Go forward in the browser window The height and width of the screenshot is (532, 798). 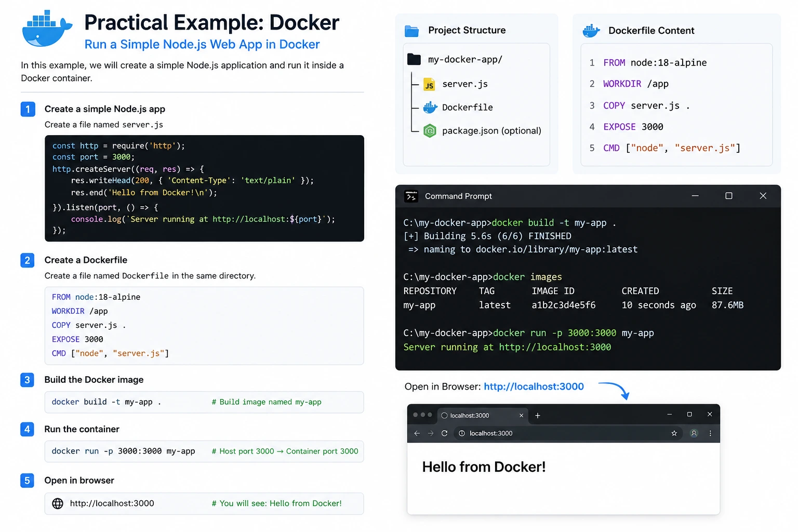coord(431,433)
